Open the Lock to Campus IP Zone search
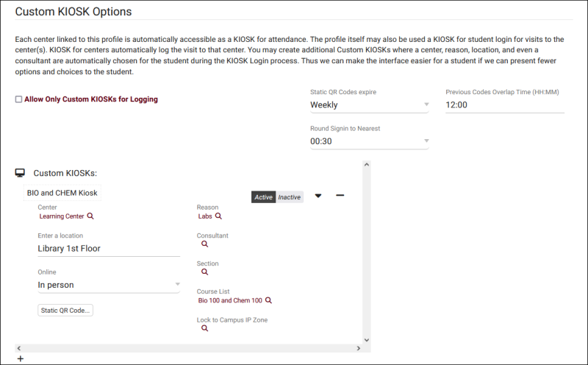 click(205, 329)
